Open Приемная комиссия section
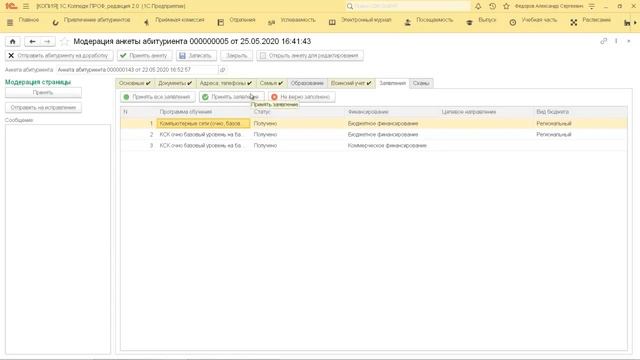 pyautogui.click(x=174, y=22)
